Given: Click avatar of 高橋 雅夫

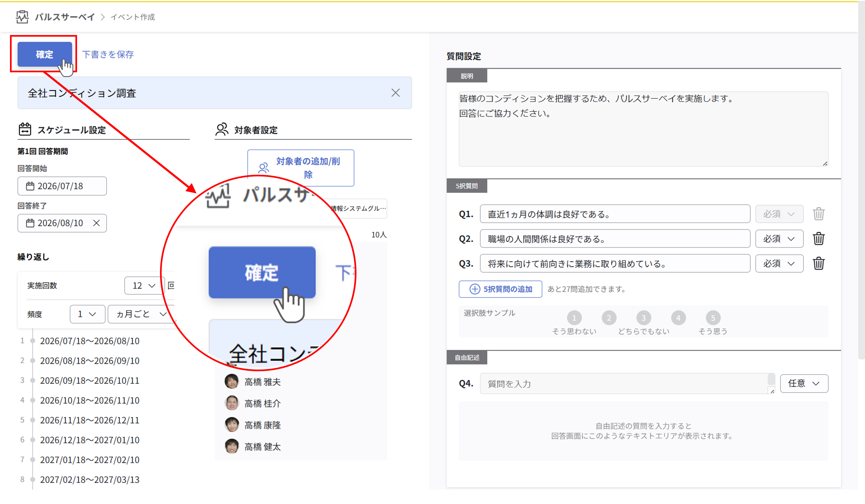Looking at the screenshot, I should pos(232,381).
